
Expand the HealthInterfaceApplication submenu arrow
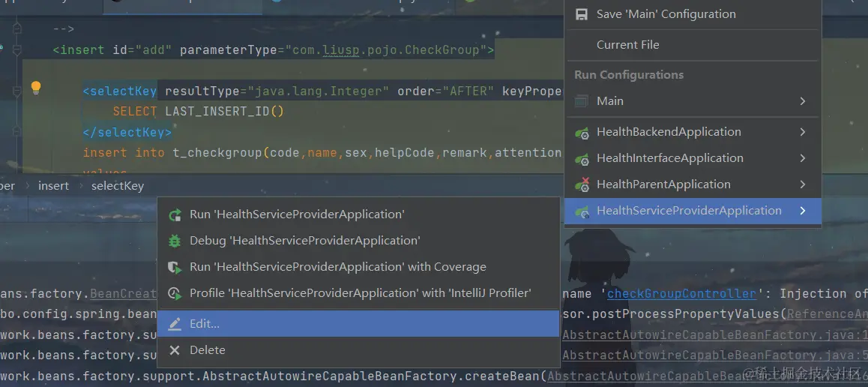pos(803,158)
